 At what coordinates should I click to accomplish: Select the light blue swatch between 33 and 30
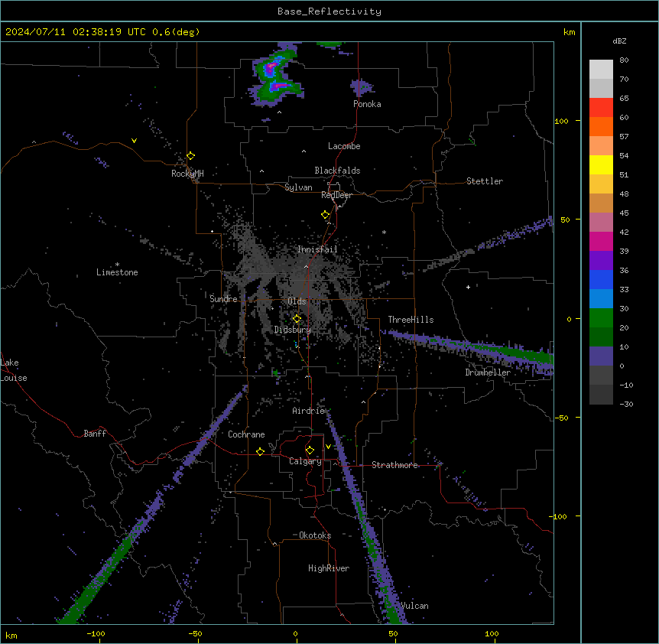tap(601, 299)
